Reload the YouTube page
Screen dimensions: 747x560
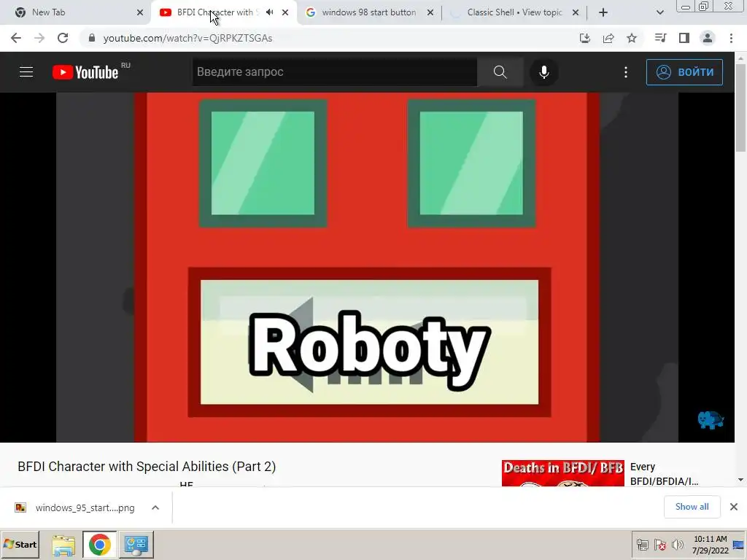pos(63,38)
